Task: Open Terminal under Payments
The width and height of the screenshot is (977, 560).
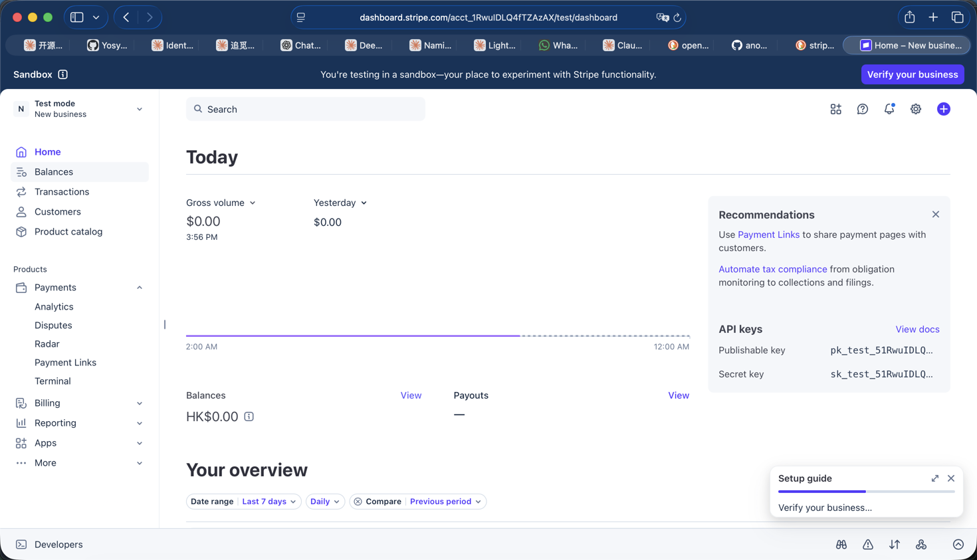Action: tap(53, 381)
